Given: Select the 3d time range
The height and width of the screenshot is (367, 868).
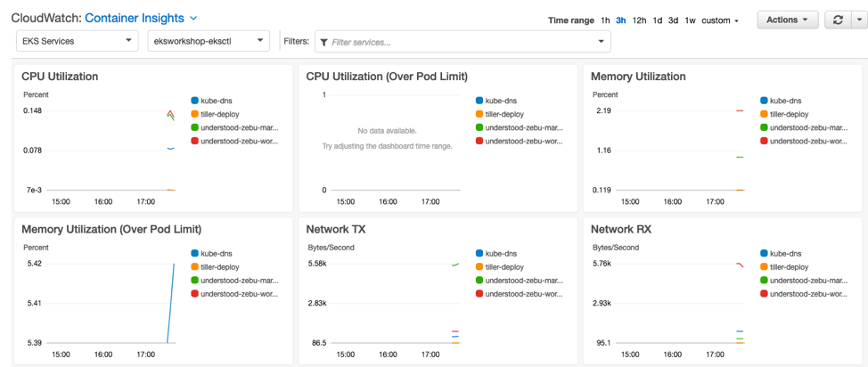Looking at the screenshot, I should point(673,20).
